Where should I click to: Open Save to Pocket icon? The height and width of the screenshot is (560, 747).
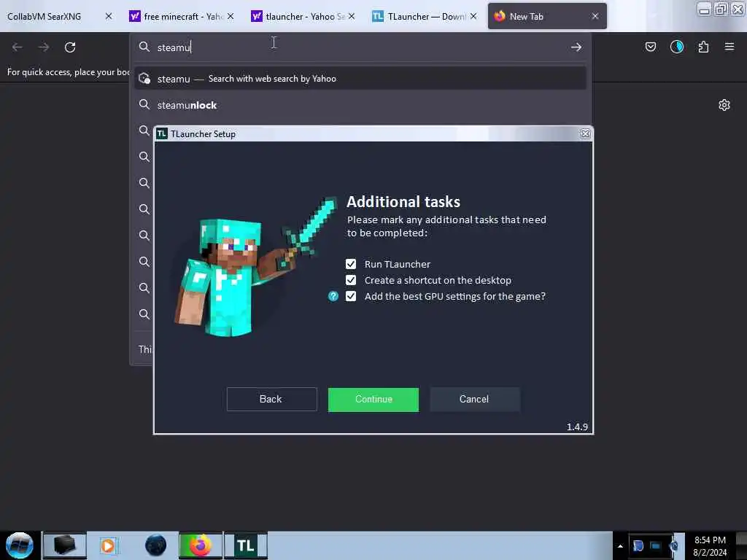pyautogui.click(x=650, y=47)
